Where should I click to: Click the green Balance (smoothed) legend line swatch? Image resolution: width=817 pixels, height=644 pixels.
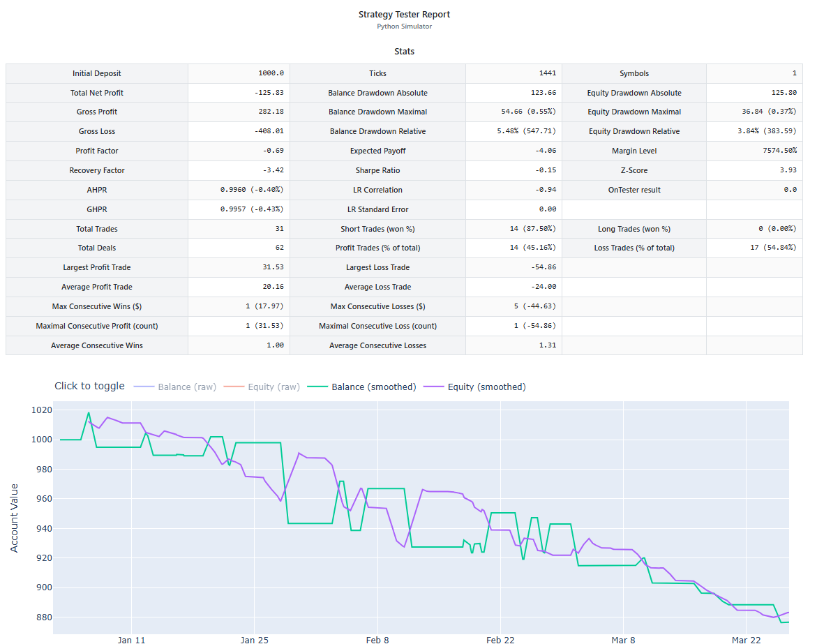[318, 387]
